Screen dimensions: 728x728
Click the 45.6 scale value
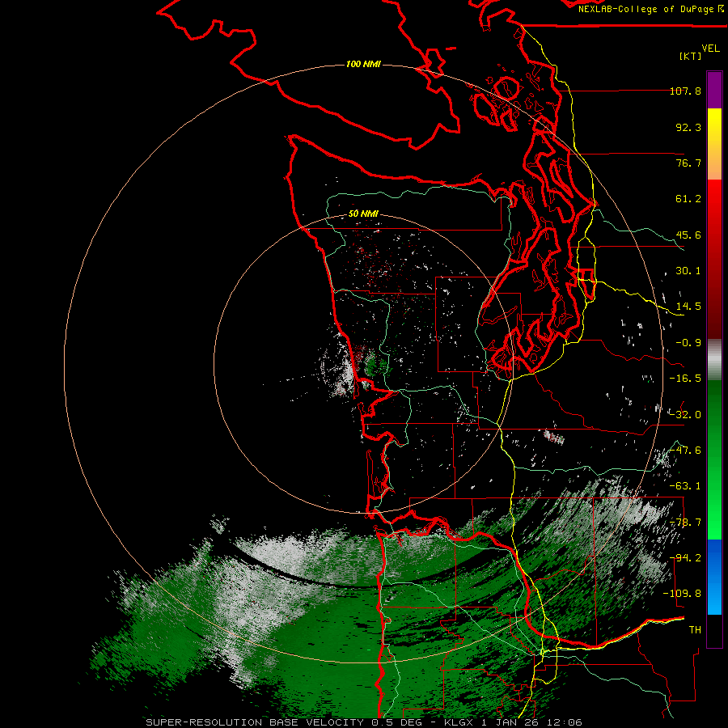point(688,235)
